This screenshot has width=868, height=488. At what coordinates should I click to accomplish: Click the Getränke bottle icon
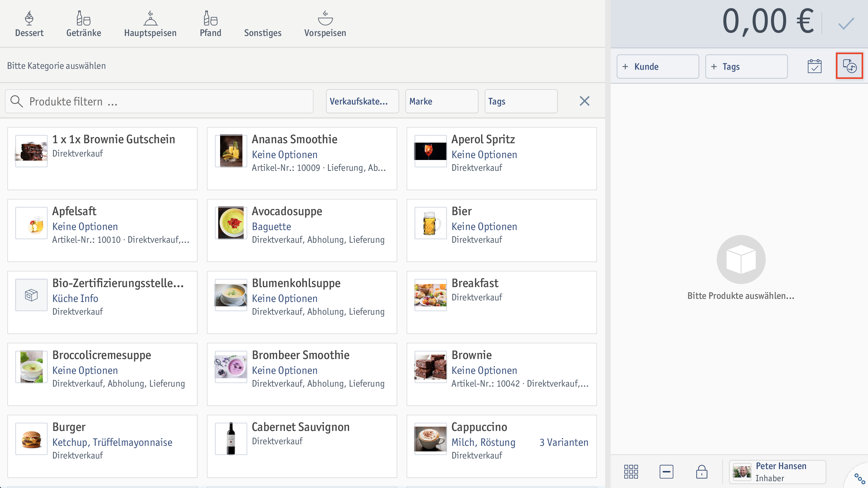coord(83,18)
